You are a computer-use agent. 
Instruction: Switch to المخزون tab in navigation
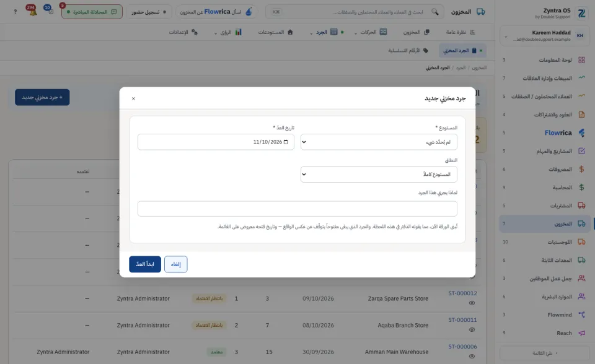tap(416, 32)
